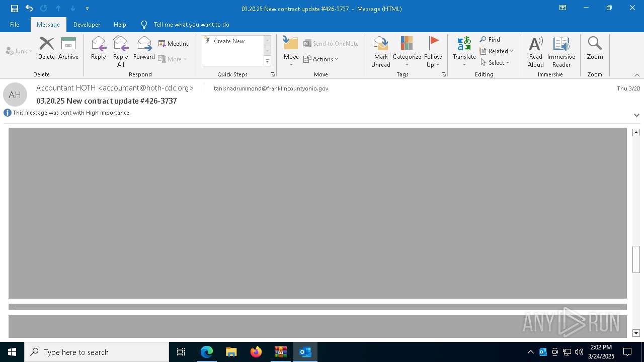Go to previous item arrow
The height and width of the screenshot is (362, 644).
58,9
